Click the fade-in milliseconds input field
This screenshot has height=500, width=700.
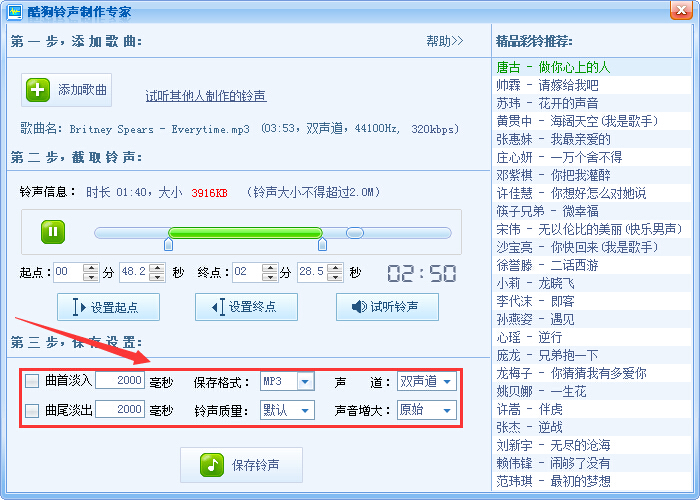click(x=120, y=381)
